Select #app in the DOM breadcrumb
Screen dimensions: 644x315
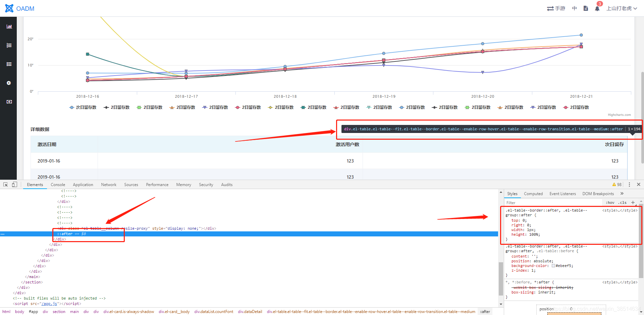[34, 312]
